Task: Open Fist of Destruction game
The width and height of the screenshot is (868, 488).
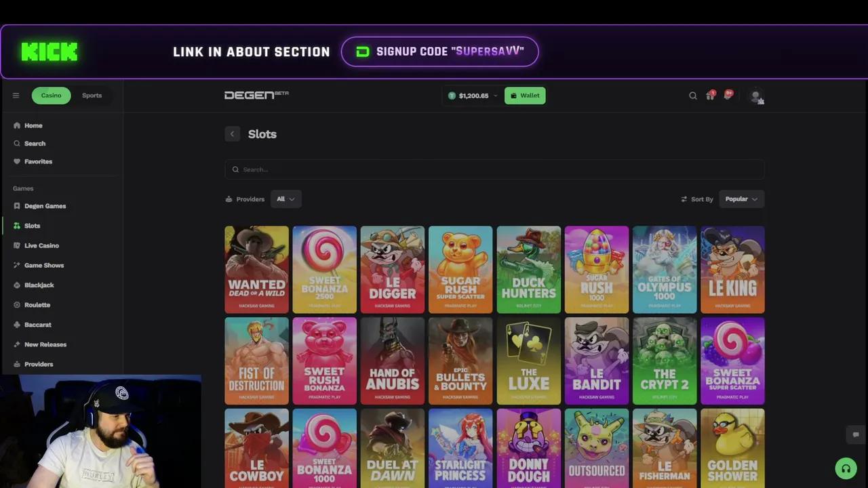Action: (x=256, y=361)
